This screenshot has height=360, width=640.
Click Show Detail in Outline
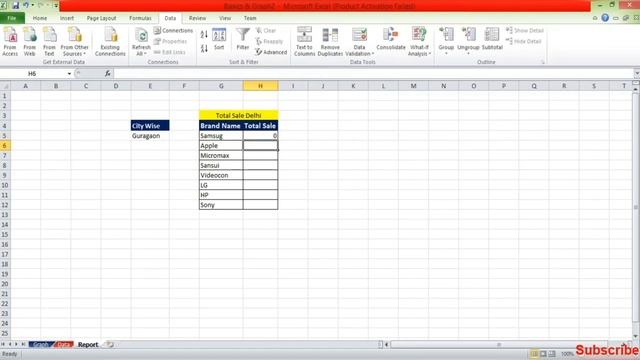pyautogui.click(x=524, y=31)
